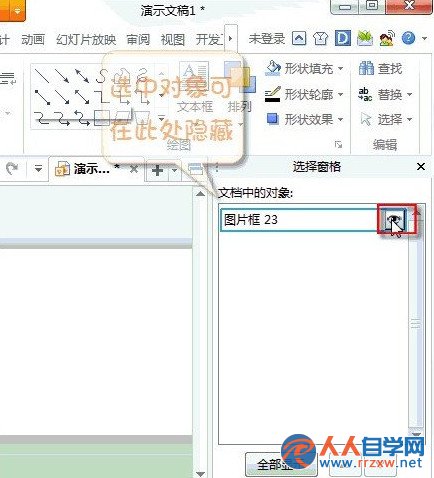The width and height of the screenshot is (434, 478).
Task: Pick the second-row single arrow connector
Action: 62,97
